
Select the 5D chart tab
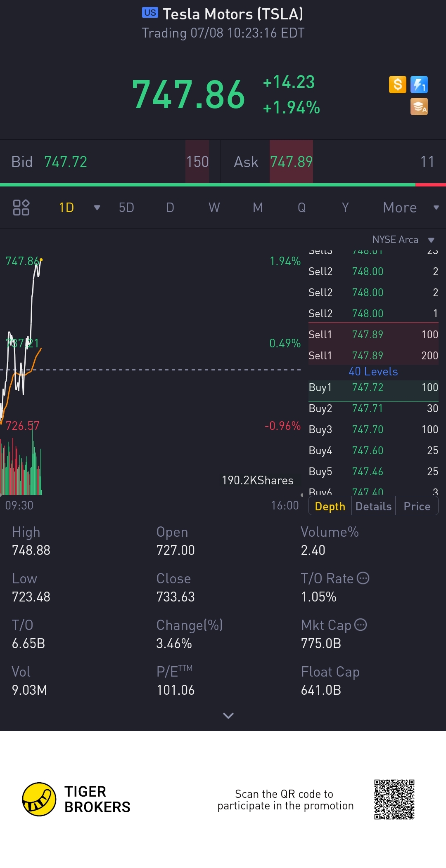pyautogui.click(x=126, y=208)
